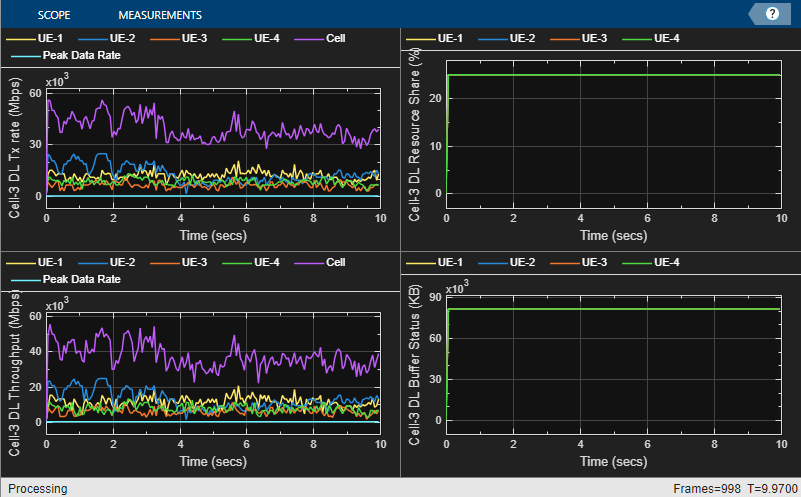Viewport: 801px width, 497px height.
Task: Click 'Time (secs)' label under DL Throughput plot
Action: [x=213, y=461]
